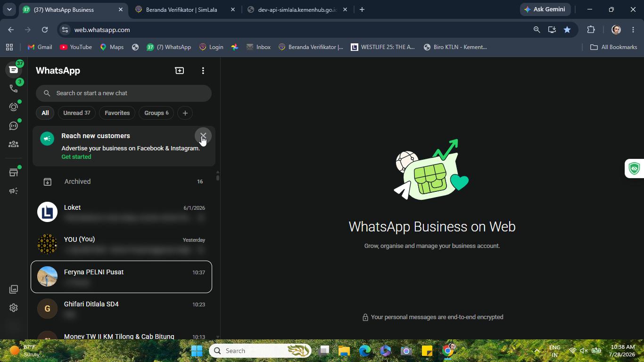Click the megaphone icon in the Reach new customers banner
Screen dimensions: 644x362
[x=47, y=139]
